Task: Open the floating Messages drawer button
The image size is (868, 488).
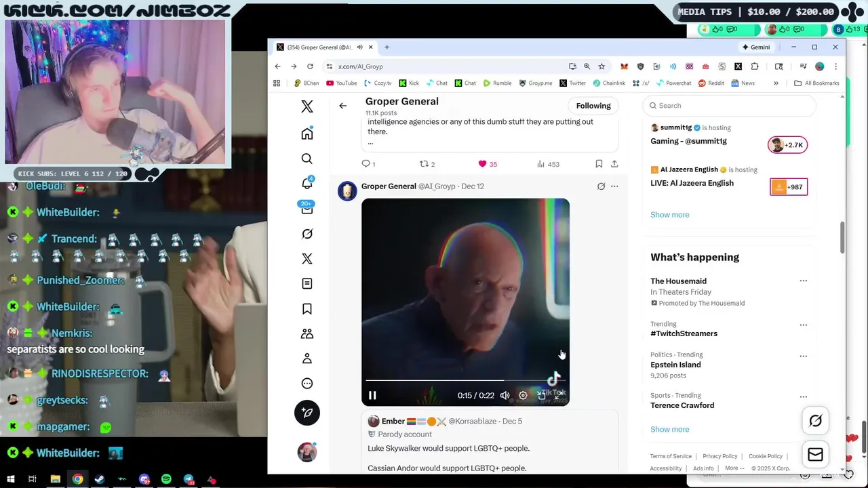Action: [x=815, y=455]
